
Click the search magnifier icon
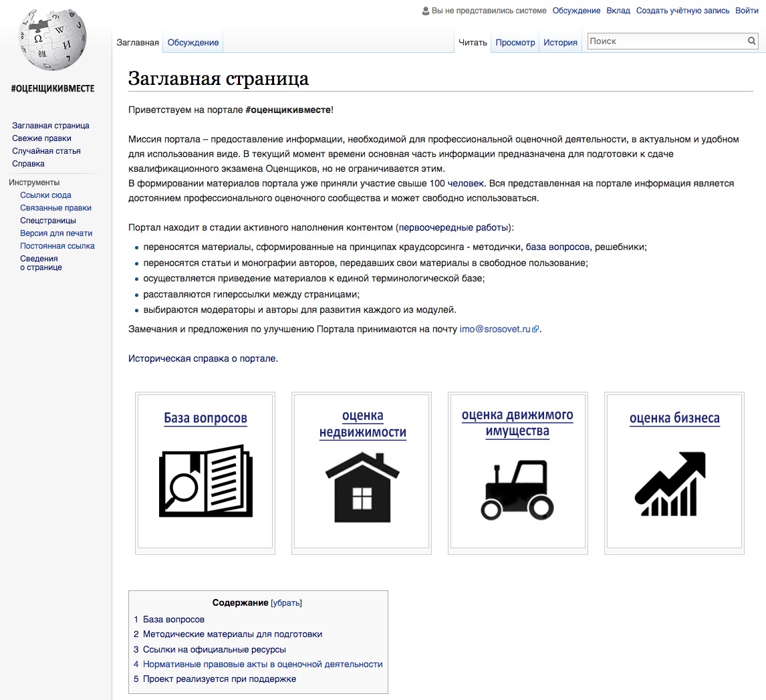751,41
